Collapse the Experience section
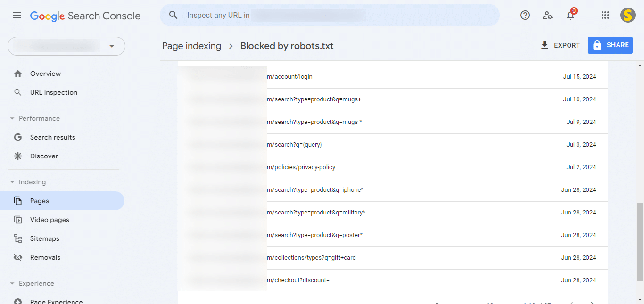This screenshot has height=304, width=644. pos(12,283)
